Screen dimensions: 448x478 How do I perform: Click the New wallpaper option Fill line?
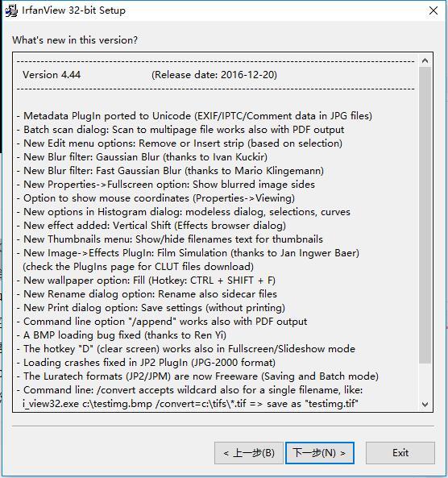click(146, 281)
